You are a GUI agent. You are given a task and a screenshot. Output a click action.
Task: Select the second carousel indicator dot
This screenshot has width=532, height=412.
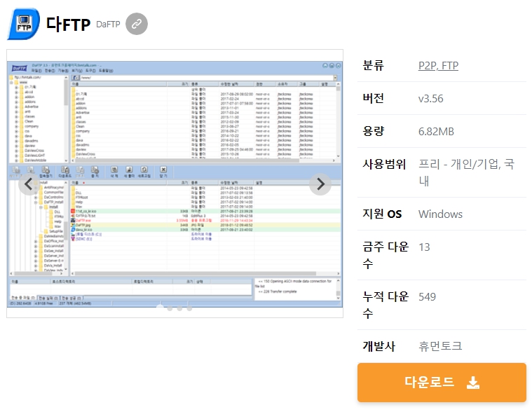(170, 308)
